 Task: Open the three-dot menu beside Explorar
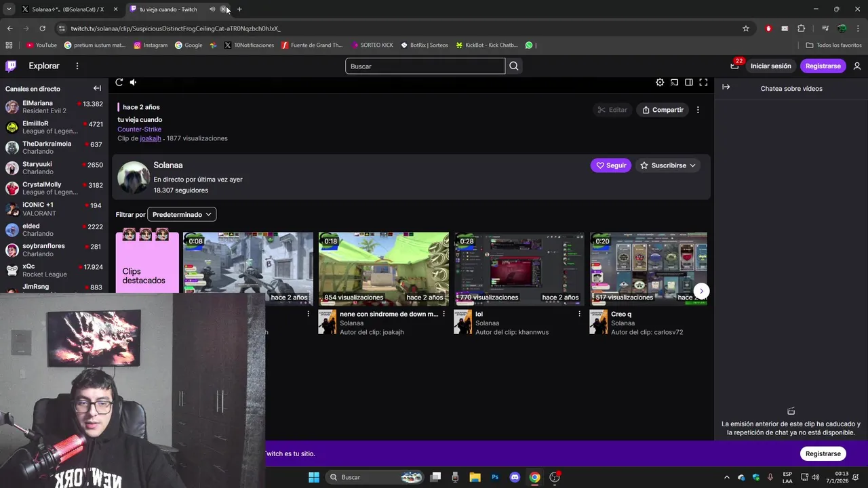pos(77,66)
